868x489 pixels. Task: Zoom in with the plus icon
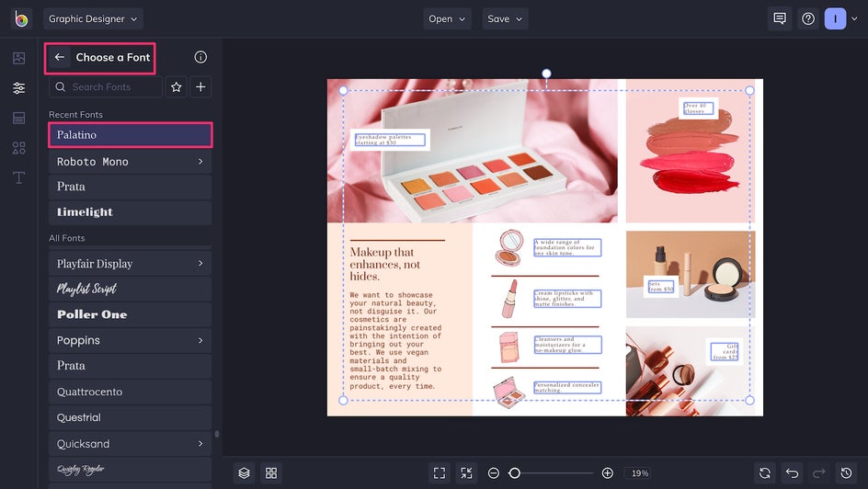[607, 473]
